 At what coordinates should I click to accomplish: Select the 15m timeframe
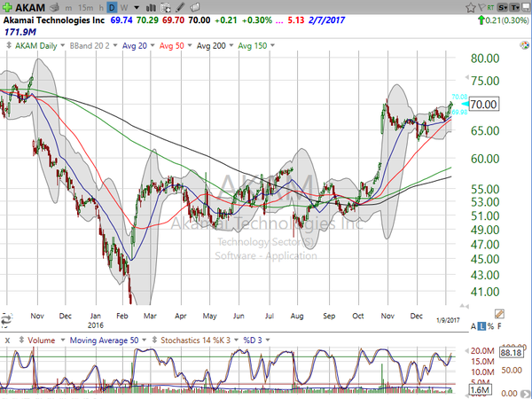85,8
